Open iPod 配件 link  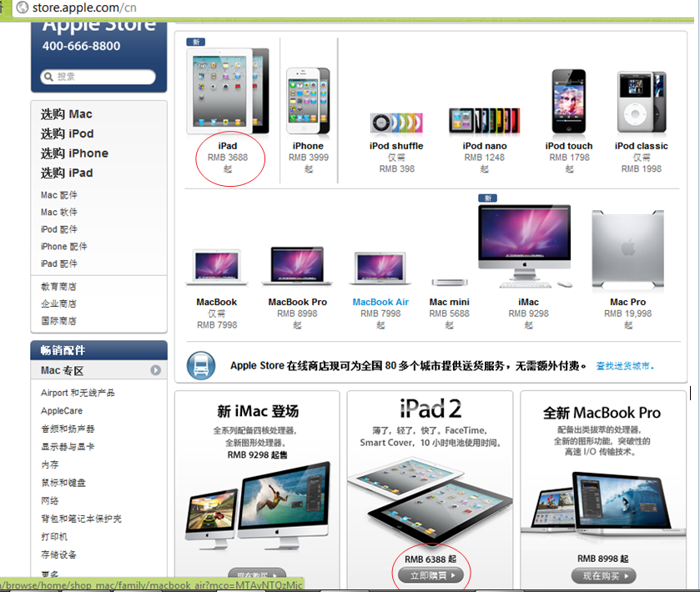(59, 229)
